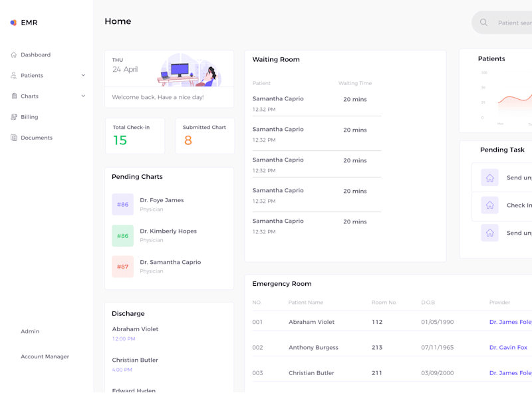Open the purple #86 chart badge
This screenshot has height=399, width=532.
pos(123,205)
